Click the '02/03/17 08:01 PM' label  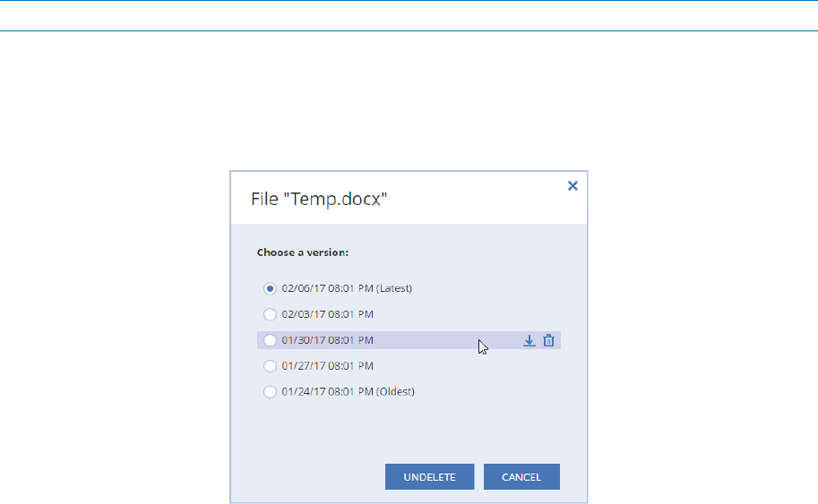coord(328,314)
